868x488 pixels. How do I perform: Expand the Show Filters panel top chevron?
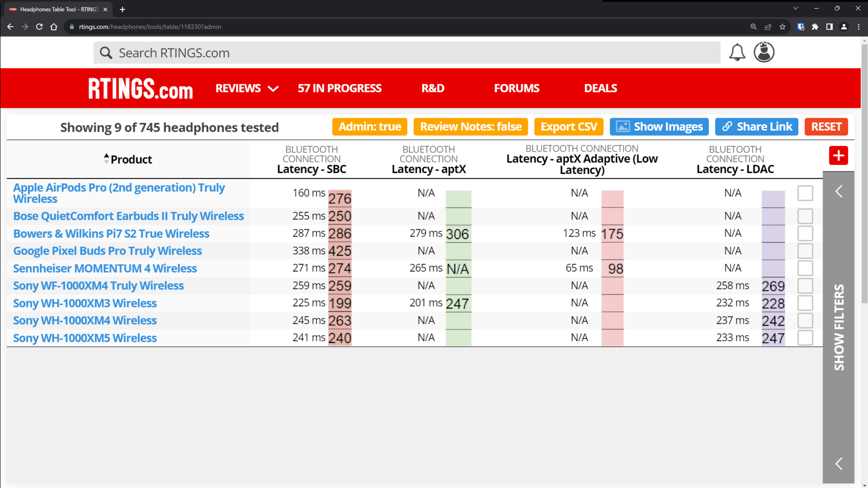[839, 191]
